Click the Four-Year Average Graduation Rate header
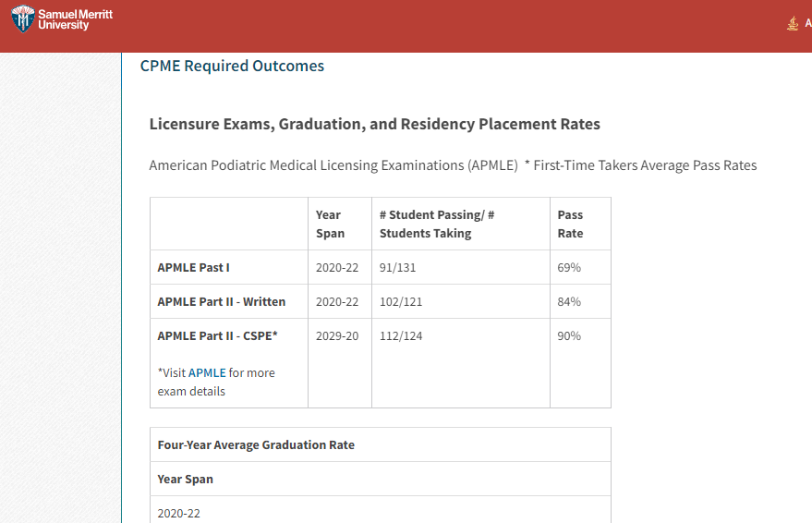812x523 pixels. click(x=256, y=444)
